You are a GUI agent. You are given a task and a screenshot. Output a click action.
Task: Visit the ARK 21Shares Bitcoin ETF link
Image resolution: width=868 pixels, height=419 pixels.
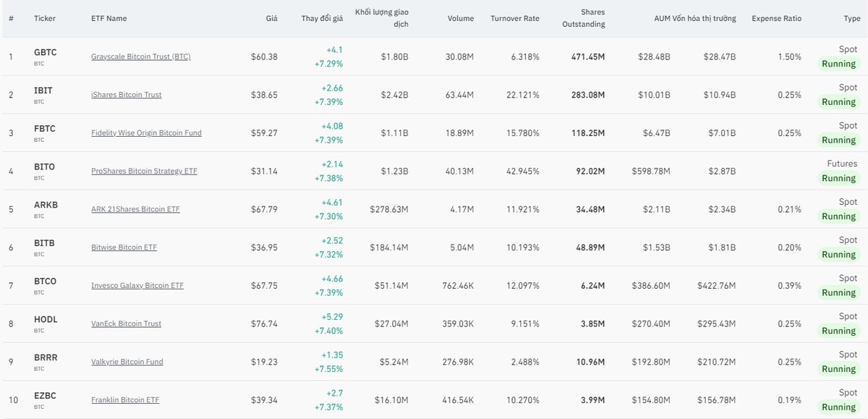[137, 208]
